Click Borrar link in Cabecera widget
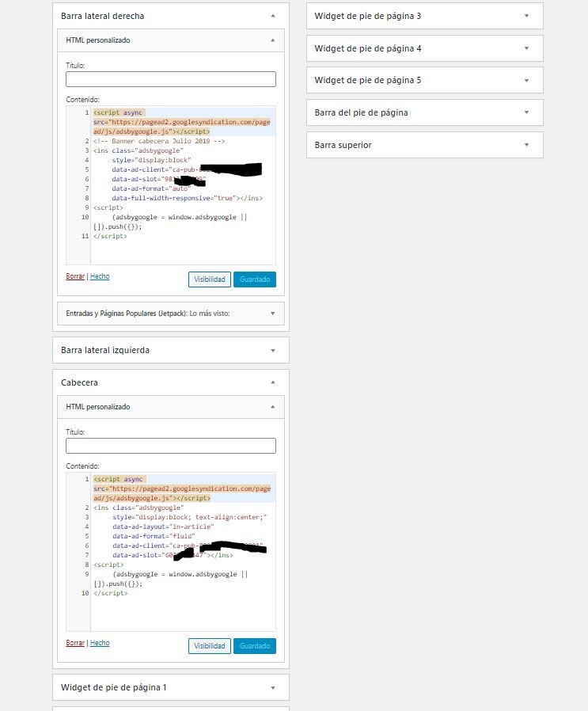This screenshot has width=588, height=711. (75, 643)
